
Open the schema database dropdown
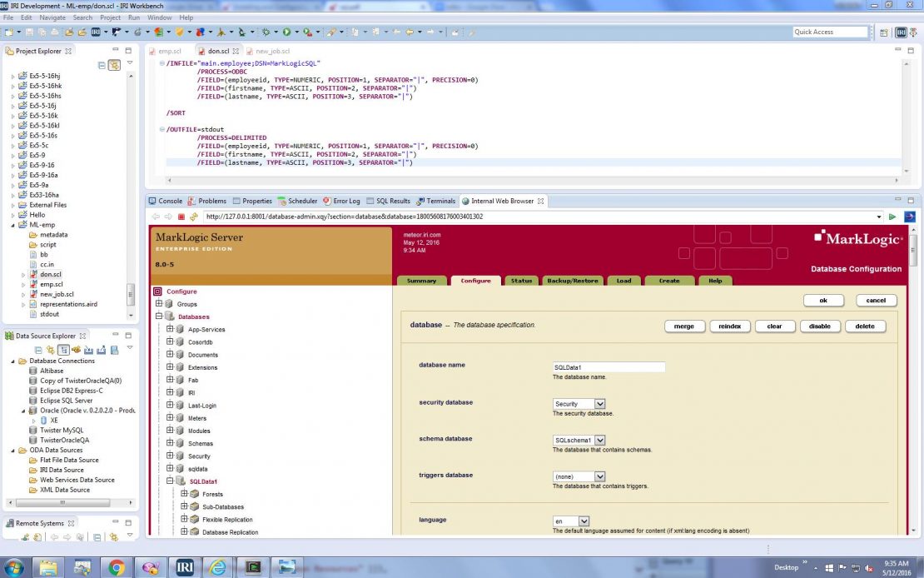tap(599, 440)
